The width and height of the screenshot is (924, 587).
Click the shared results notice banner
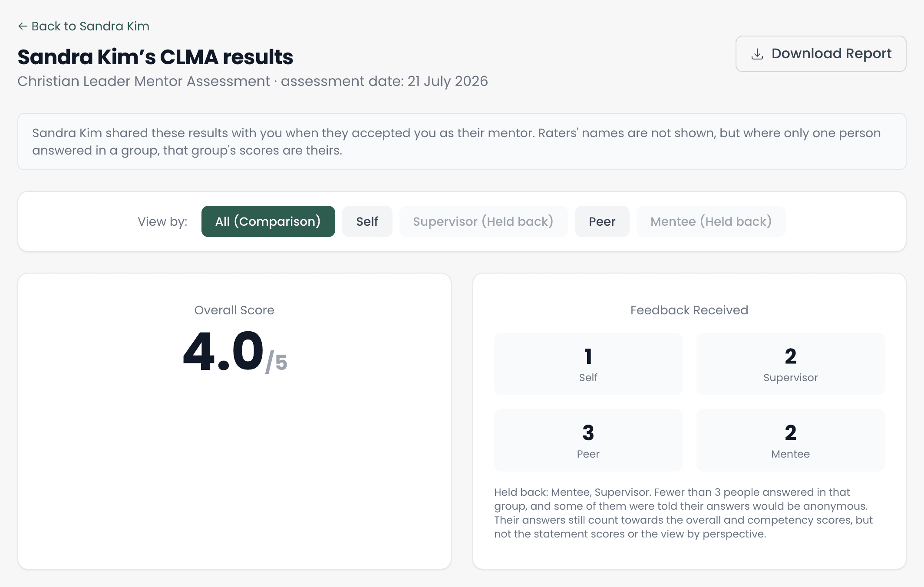[x=462, y=142]
